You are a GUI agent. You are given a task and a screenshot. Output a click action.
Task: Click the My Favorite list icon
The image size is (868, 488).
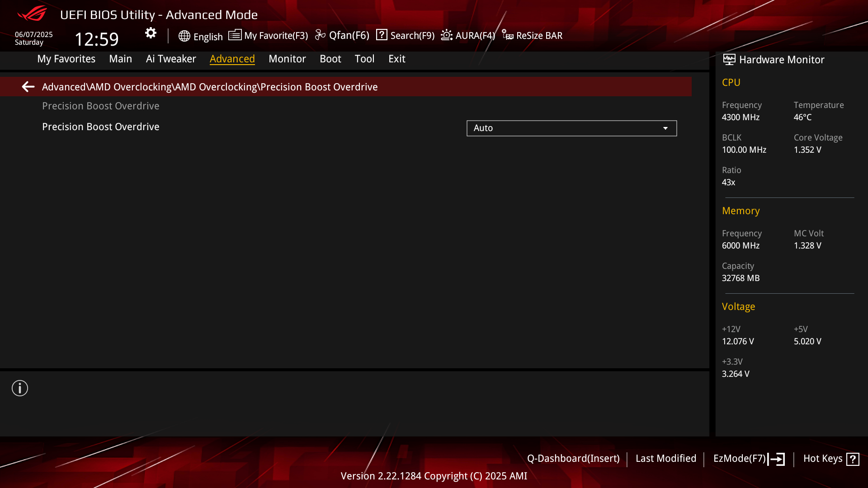[235, 35]
